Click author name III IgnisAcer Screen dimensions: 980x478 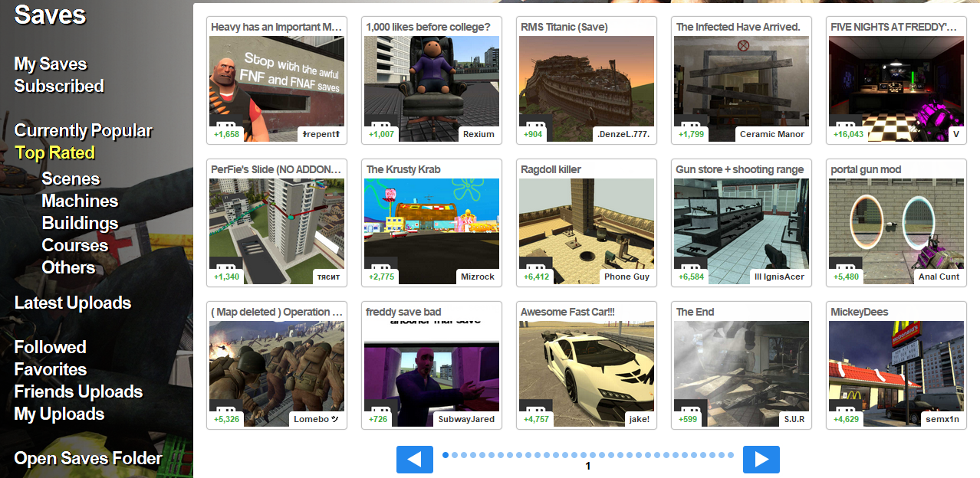pyautogui.click(x=779, y=277)
